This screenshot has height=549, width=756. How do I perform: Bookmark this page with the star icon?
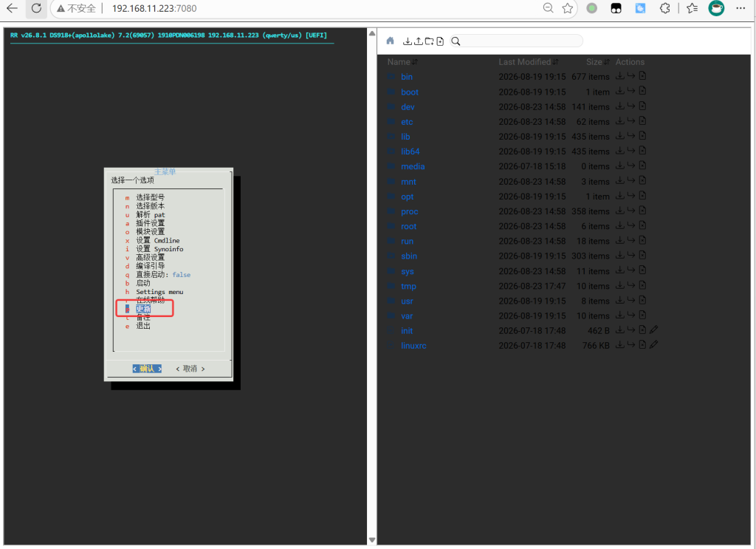point(568,8)
